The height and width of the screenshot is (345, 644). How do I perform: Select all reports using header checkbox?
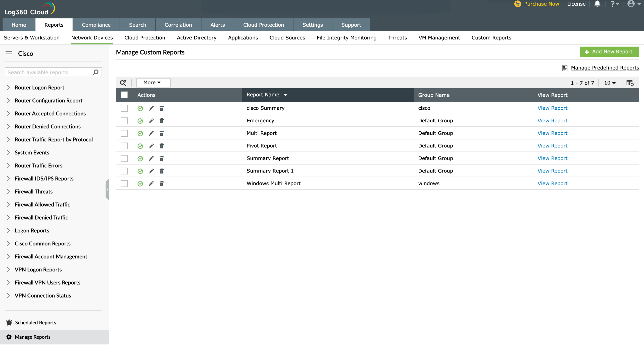(124, 95)
